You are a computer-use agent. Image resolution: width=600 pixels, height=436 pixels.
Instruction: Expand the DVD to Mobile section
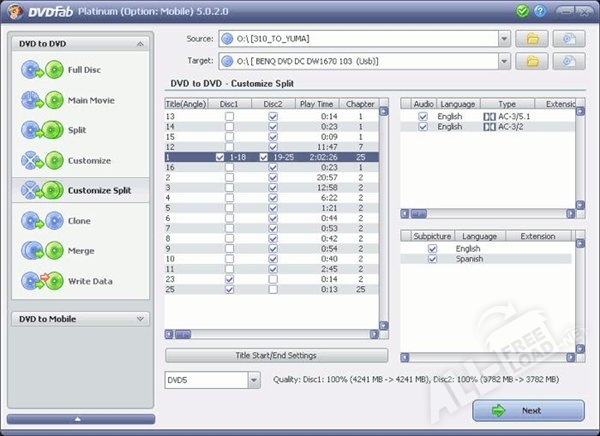142,319
